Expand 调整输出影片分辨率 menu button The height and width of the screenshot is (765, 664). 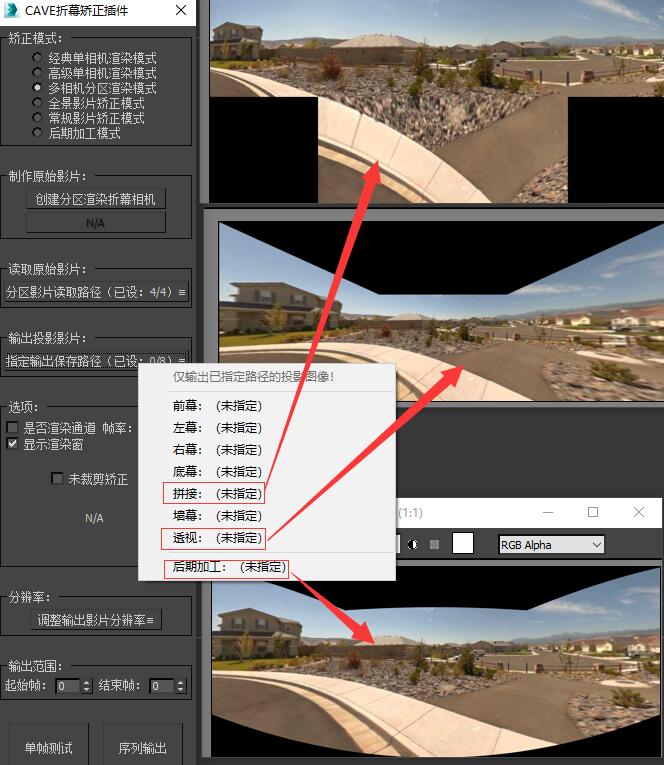coord(96,620)
